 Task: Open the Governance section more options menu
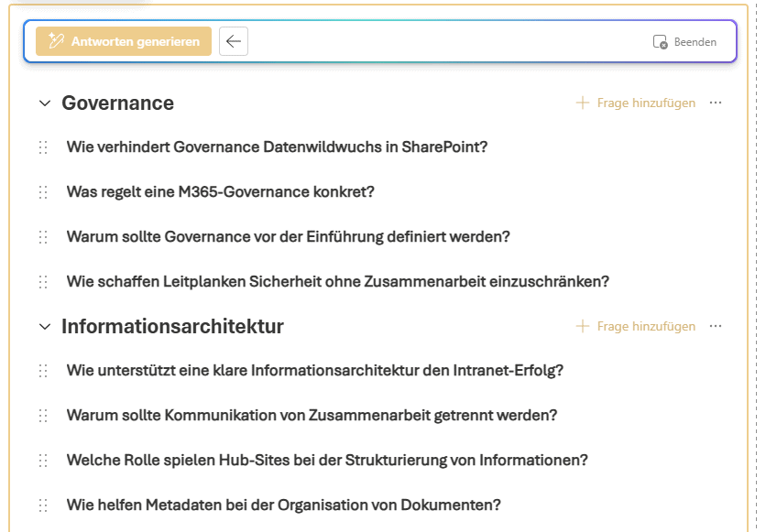click(x=716, y=103)
